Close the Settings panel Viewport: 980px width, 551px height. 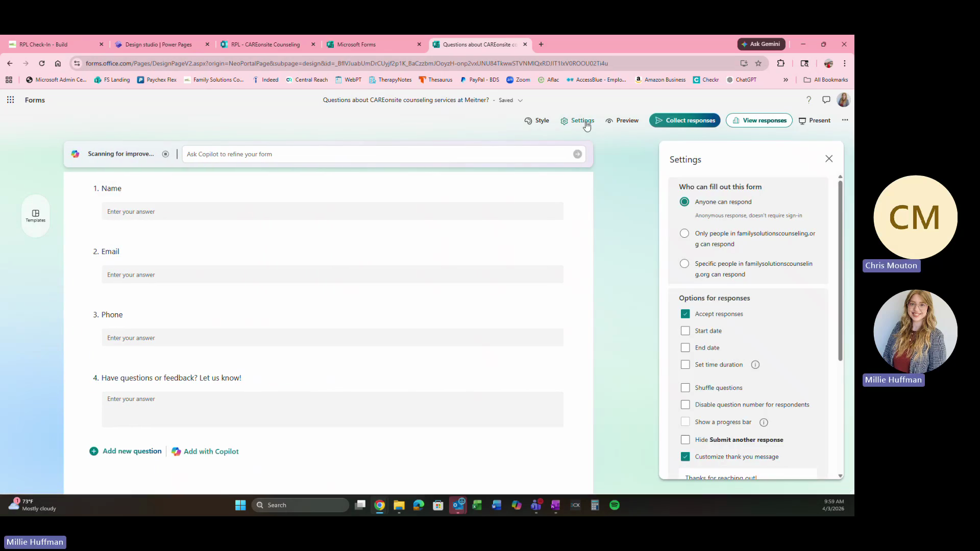829,159
